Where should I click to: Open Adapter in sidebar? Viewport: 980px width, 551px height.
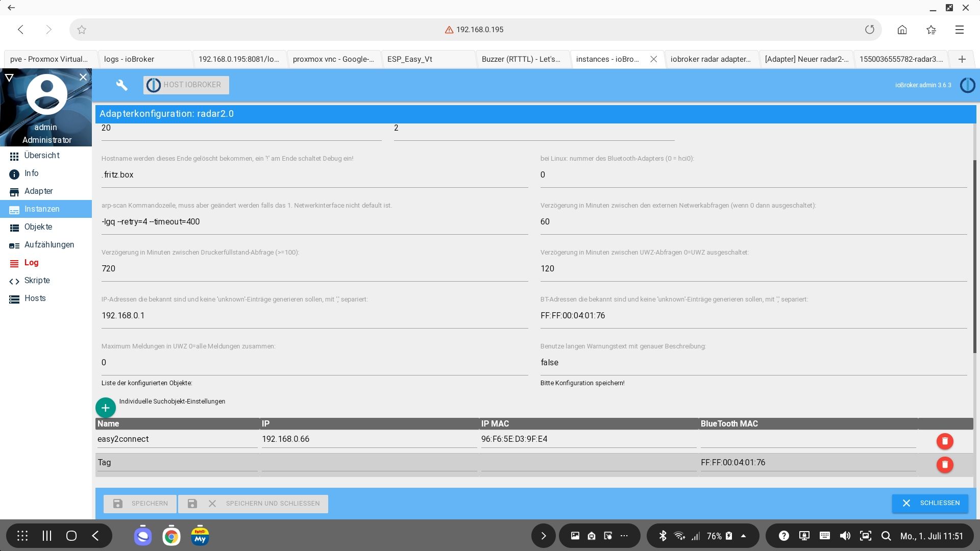tap(46, 191)
